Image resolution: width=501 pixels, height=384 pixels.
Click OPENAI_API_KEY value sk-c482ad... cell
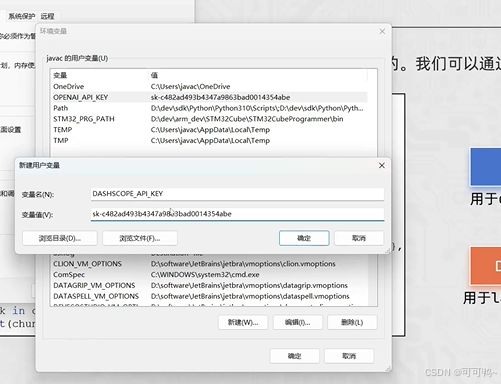coord(220,97)
